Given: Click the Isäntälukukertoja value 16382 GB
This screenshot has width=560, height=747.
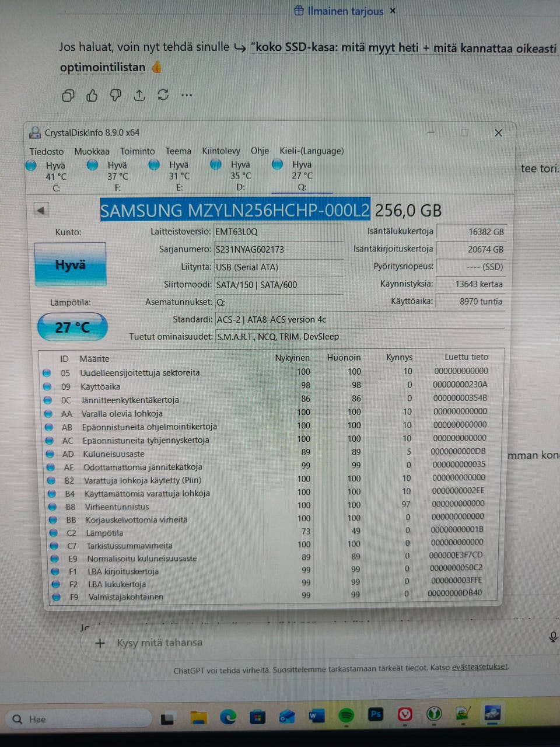Looking at the screenshot, I should 471,232.
